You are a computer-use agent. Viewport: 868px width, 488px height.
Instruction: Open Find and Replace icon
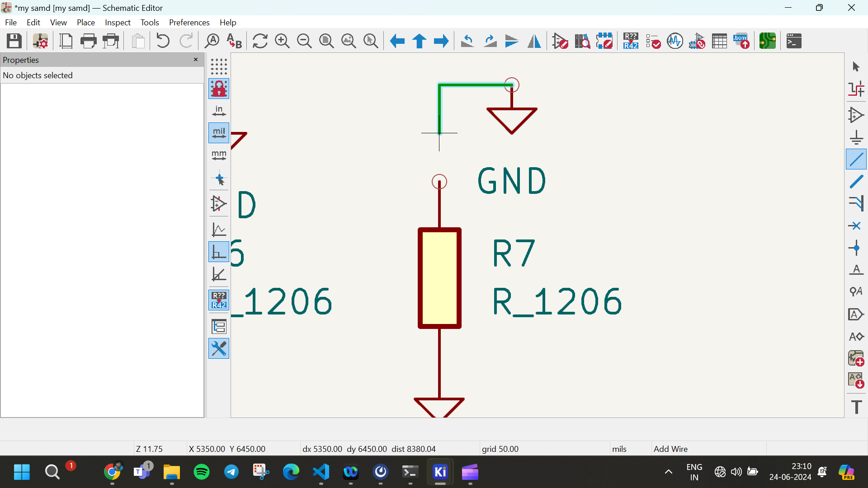click(234, 41)
